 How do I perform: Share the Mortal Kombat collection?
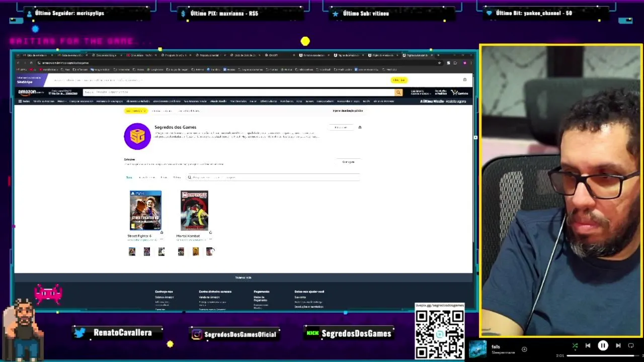click(210, 233)
